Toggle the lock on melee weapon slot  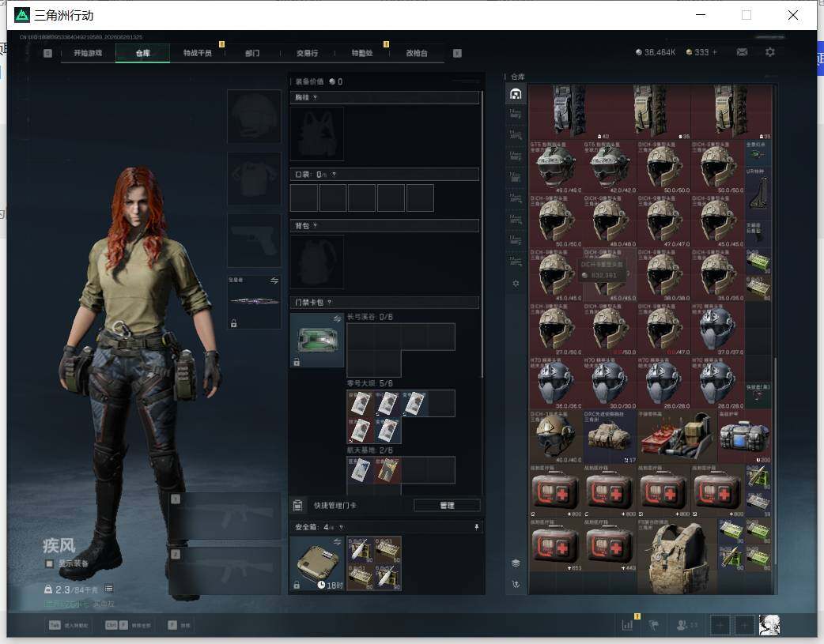pyautogui.click(x=234, y=323)
